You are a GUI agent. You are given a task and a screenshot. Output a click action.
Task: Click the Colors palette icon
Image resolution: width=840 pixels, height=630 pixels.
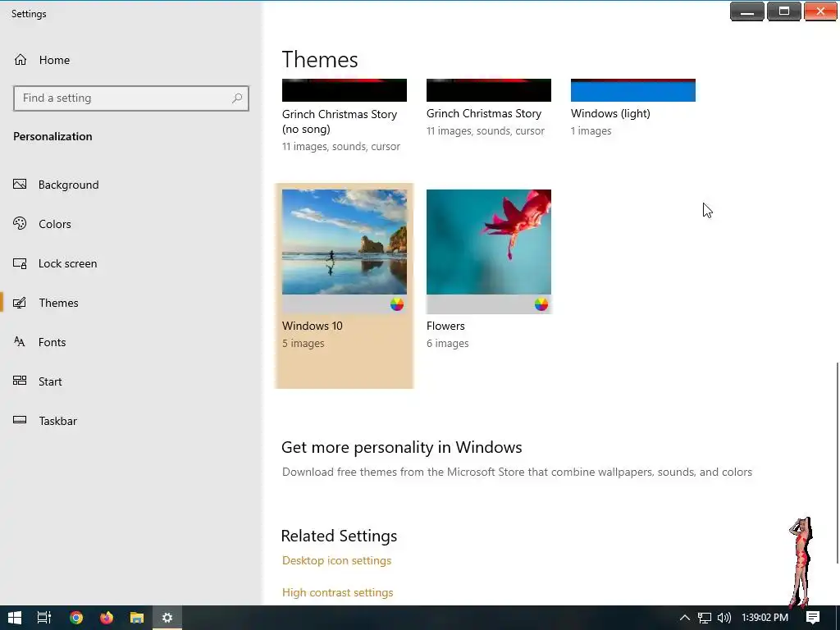[x=20, y=223]
